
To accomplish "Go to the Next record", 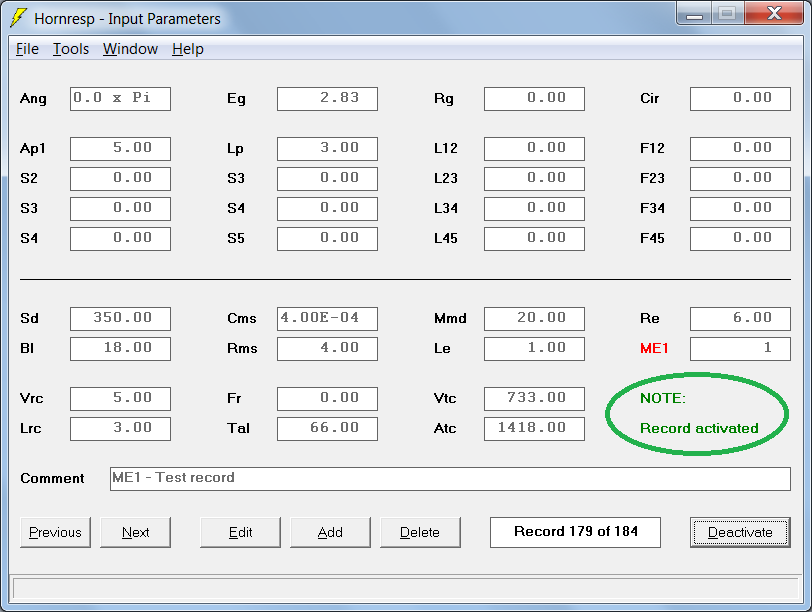I will (x=135, y=532).
